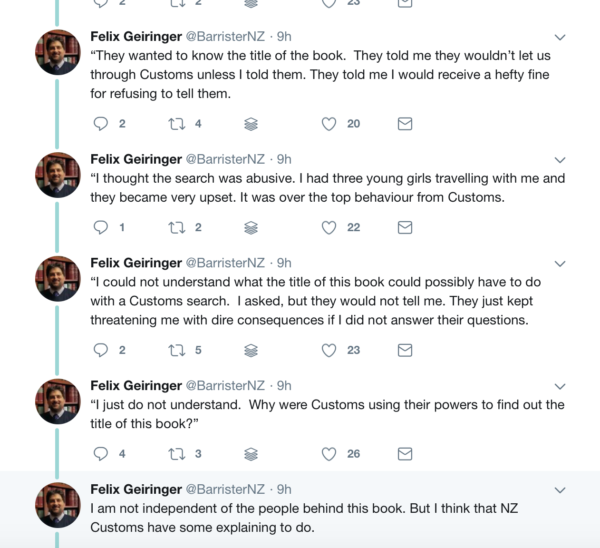Send 'hefty fine' tweet via direct message
Image resolution: width=600 pixels, height=548 pixels.
click(x=405, y=124)
